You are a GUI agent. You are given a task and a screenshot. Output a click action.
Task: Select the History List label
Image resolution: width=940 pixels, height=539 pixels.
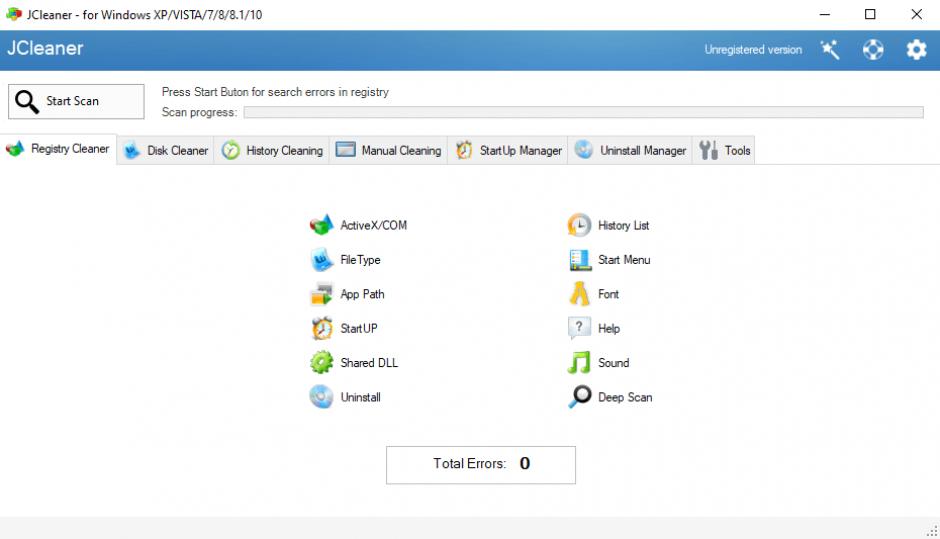[x=623, y=225]
